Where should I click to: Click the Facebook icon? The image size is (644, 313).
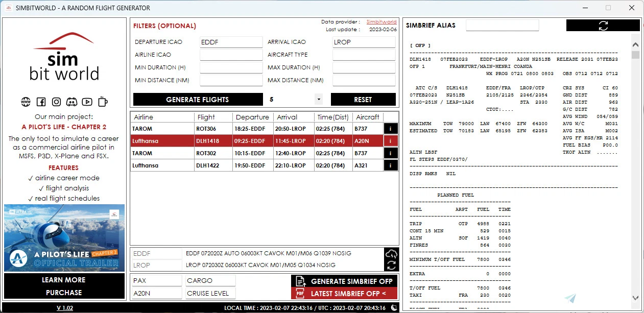[41, 102]
